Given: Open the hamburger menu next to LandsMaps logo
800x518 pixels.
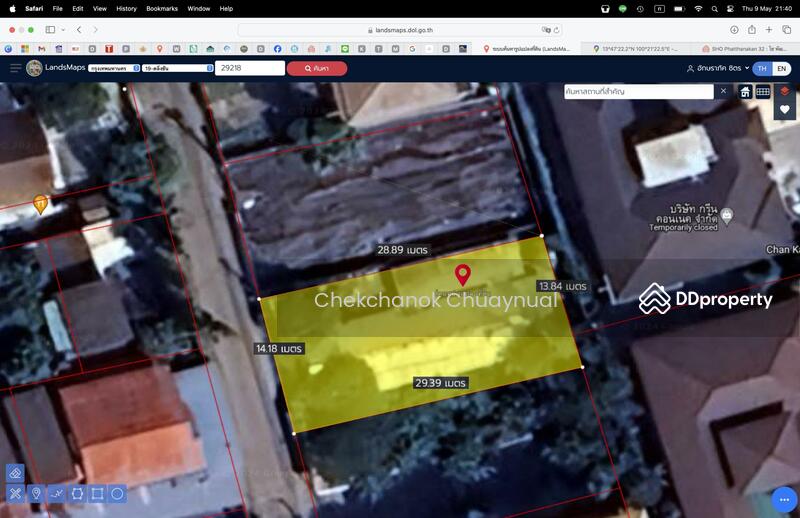Looking at the screenshot, I should coord(15,68).
